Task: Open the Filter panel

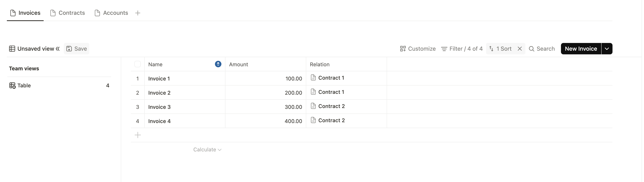Action: click(462, 49)
